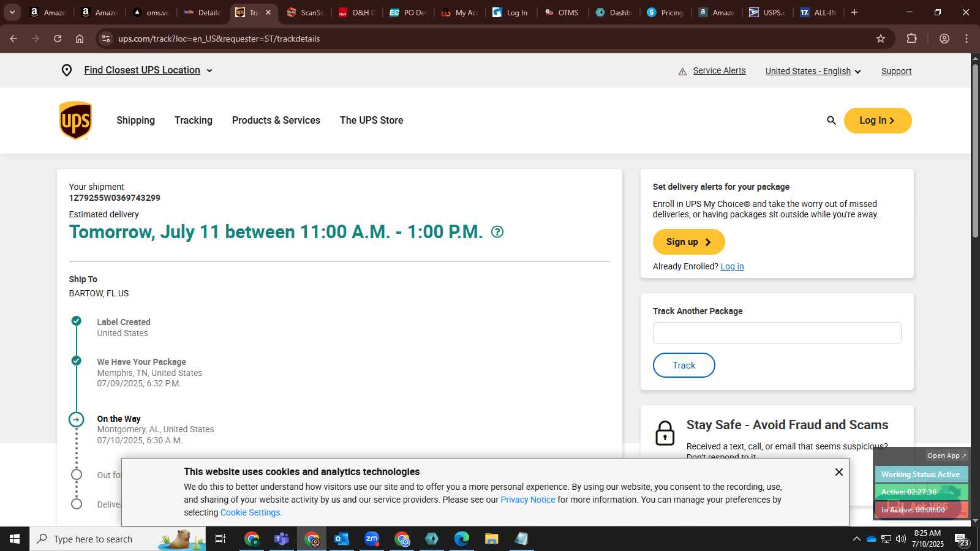The height and width of the screenshot is (551, 980).
Task: Click the lock icon in Stay Safe card
Action: coord(665,433)
